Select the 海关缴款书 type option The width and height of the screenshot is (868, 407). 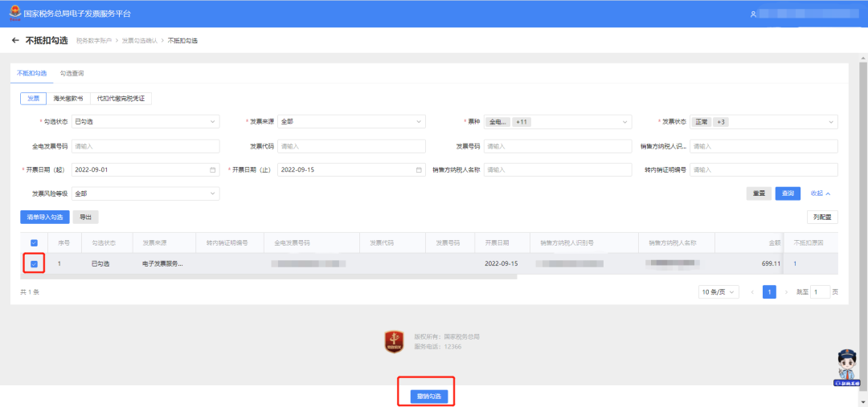pos(68,99)
